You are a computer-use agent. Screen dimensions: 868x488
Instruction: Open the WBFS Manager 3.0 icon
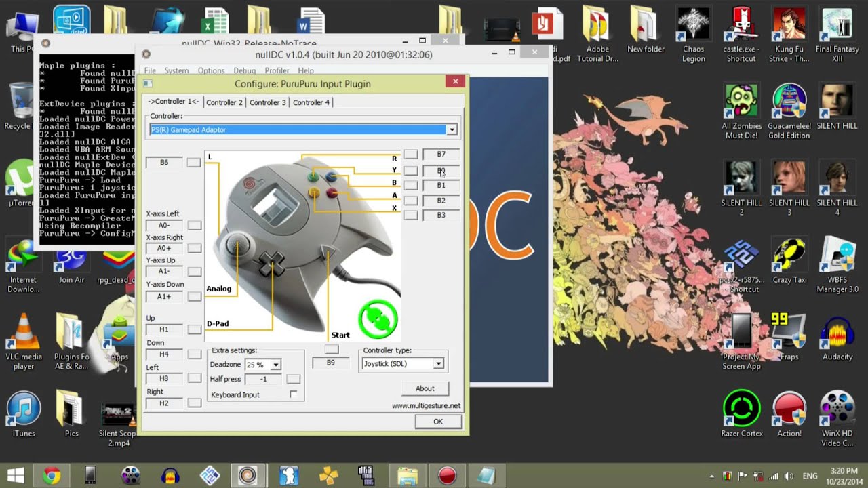point(837,265)
